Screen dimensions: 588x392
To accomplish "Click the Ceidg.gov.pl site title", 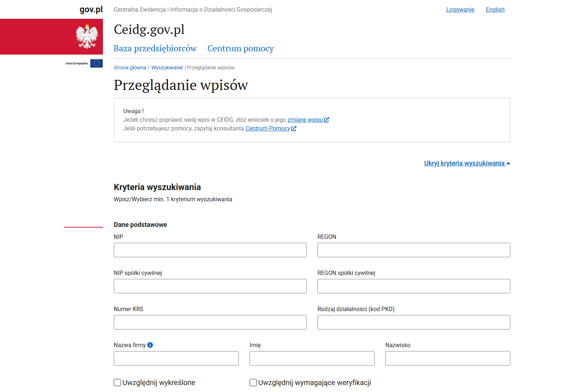I will (x=149, y=30).
